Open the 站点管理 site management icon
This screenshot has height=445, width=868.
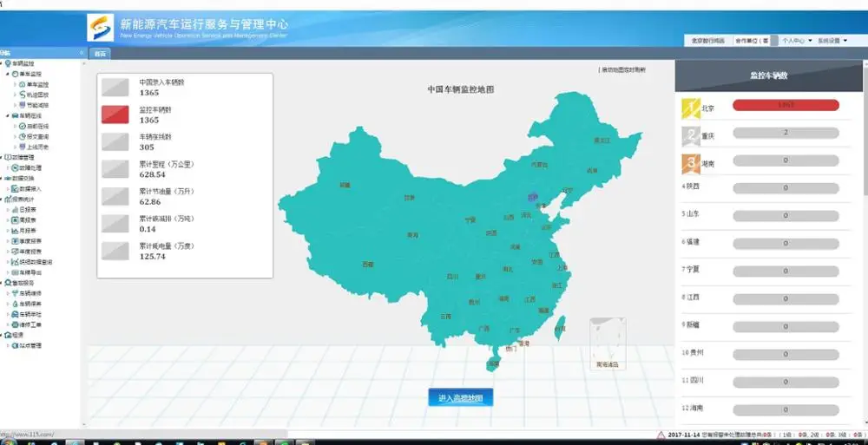click(15, 346)
